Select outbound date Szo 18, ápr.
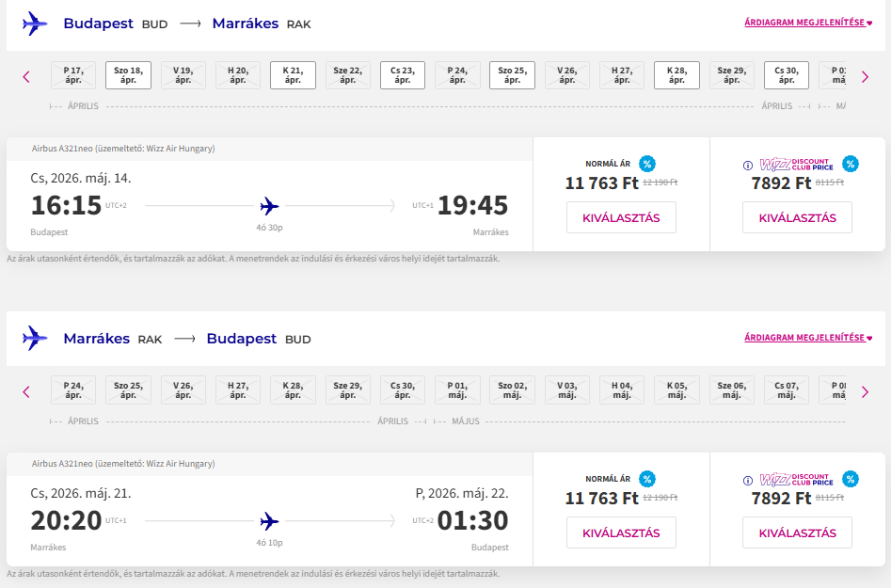 128,75
